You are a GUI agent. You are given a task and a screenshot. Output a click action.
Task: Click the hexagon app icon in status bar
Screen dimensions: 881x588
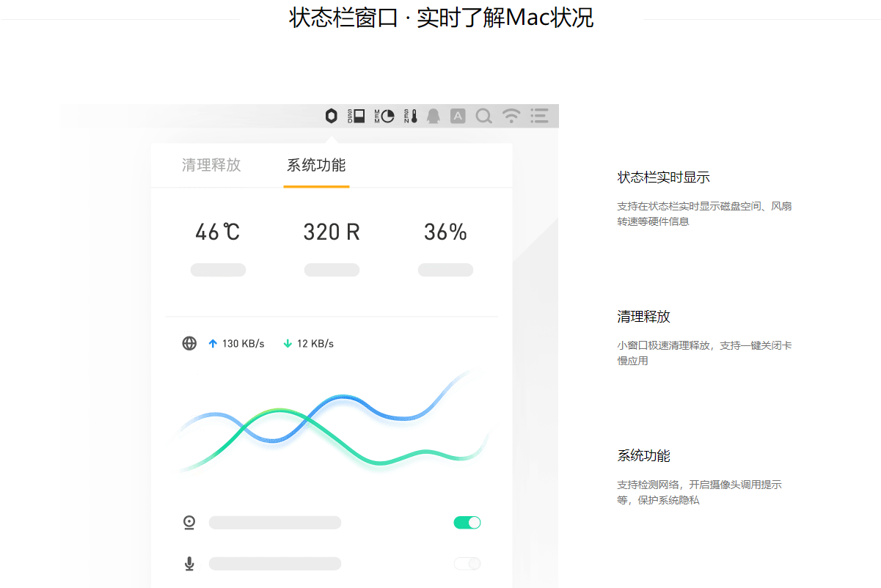pos(332,116)
